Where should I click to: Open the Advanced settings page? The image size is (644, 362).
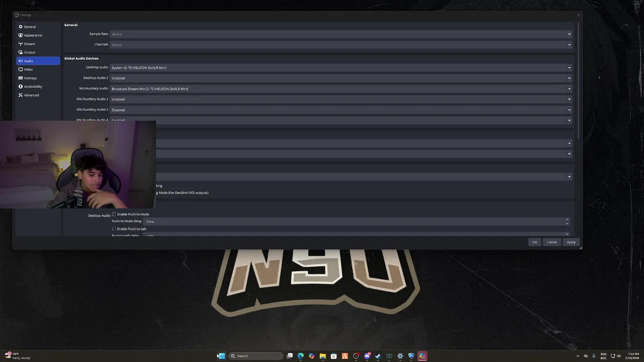[x=38, y=95]
